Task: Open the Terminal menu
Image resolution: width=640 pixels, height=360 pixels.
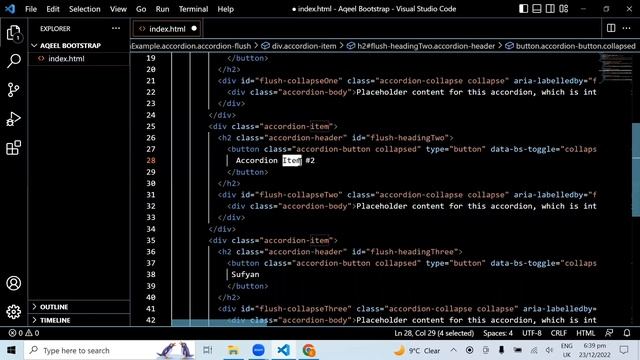Action: tap(193, 9)
